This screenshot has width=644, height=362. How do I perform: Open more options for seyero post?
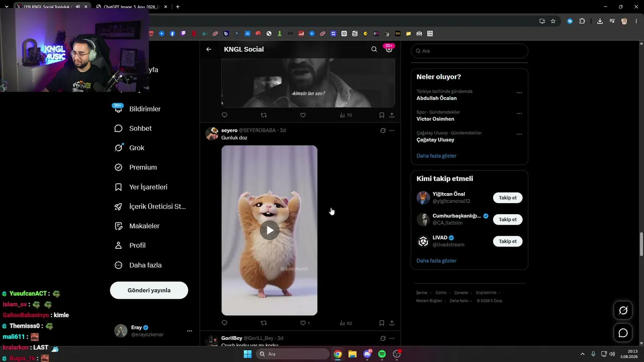tap(392, 131)
